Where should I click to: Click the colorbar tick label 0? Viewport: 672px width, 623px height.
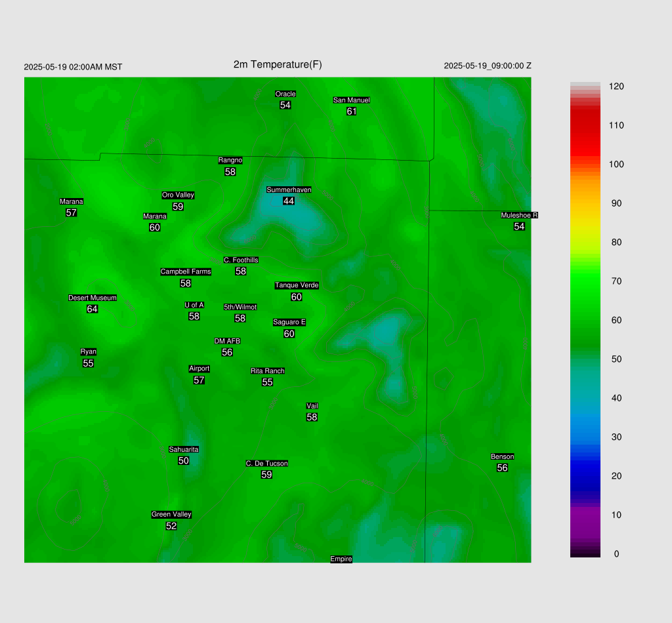click(616, 553)
